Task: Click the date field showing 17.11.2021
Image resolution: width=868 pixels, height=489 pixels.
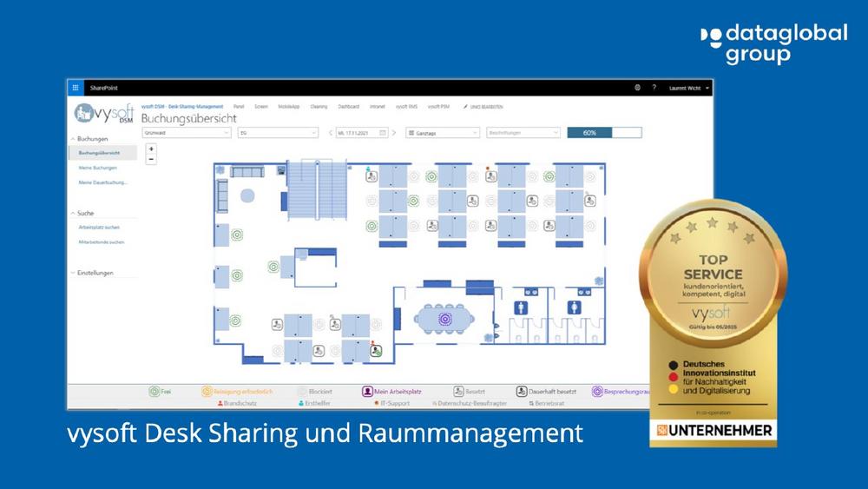Action: 362,133
